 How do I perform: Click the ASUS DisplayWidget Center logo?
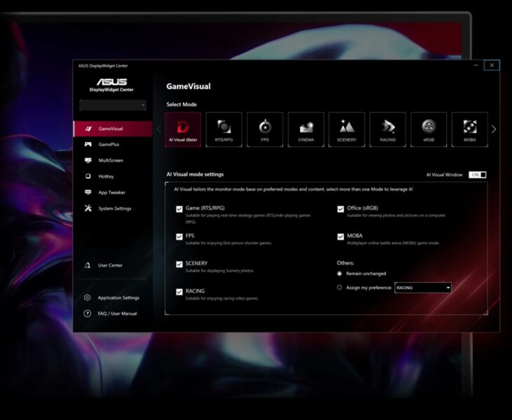click(x=111, y=85)
